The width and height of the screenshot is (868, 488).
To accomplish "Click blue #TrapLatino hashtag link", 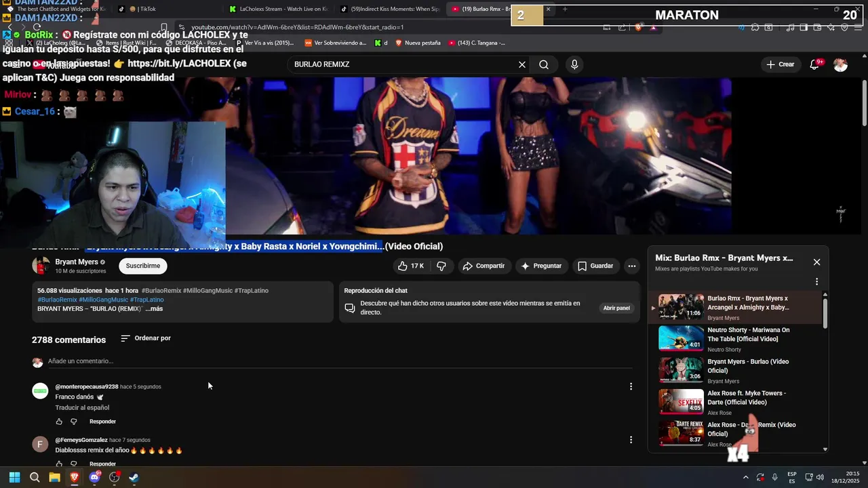I will [146, 300].
